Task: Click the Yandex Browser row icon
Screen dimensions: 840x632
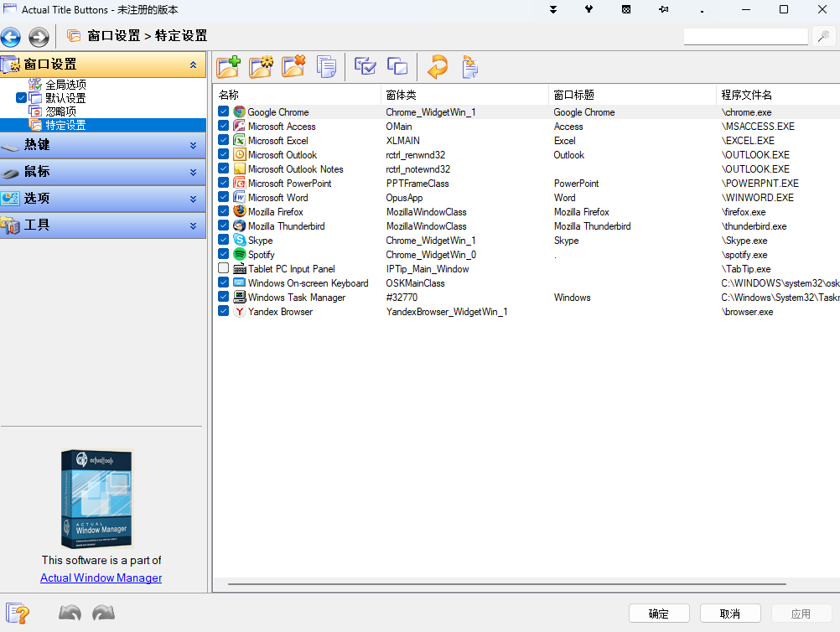Action: [240, 311]
